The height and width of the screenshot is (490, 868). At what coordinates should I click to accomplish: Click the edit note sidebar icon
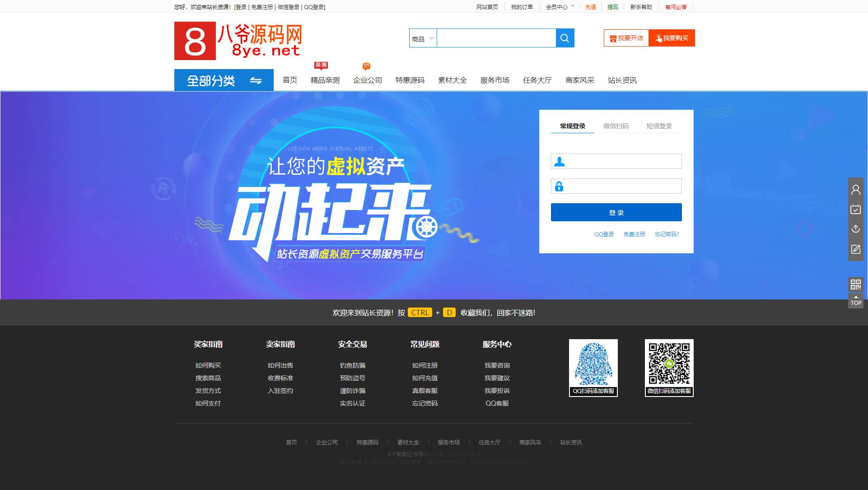pyautogui.click(x=856, y=249)
